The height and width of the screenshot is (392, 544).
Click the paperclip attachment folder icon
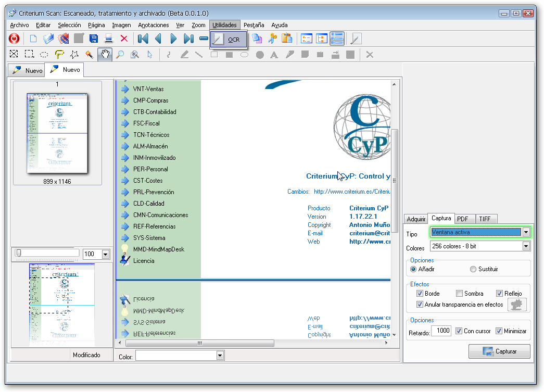[x=64, y=39]
